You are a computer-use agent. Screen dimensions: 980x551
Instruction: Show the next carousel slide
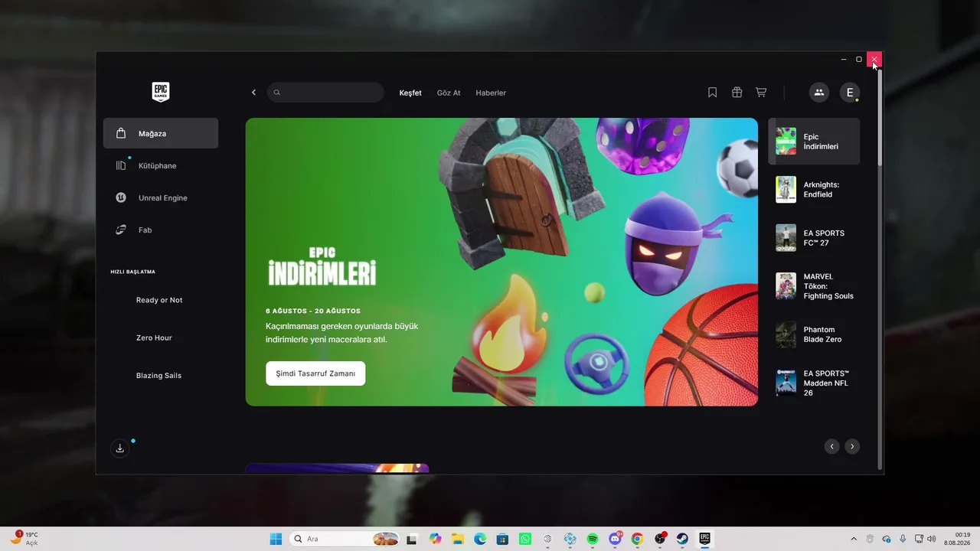pos(852,446)
